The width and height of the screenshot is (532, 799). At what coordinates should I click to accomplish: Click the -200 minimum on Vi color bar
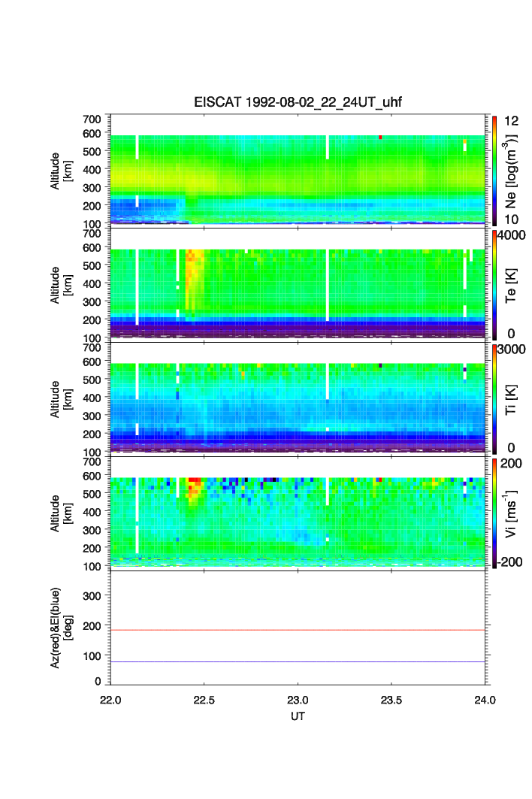click(508, 562)
